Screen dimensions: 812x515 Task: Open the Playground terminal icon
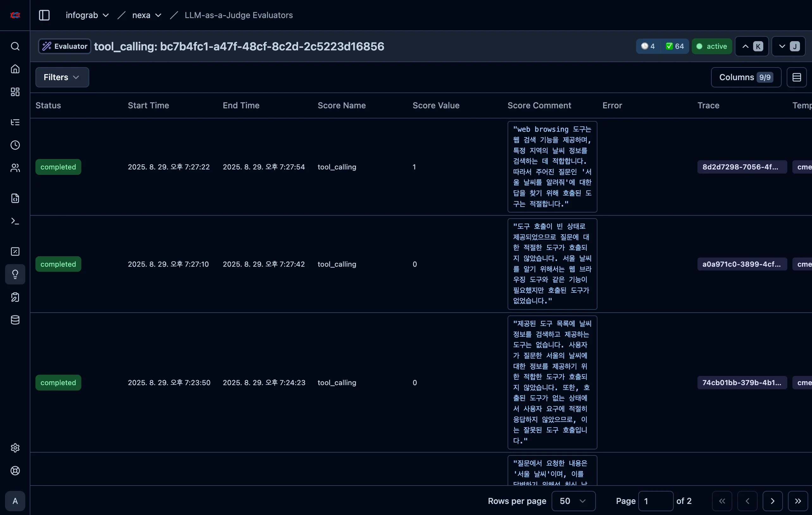(x=15, y=221)
